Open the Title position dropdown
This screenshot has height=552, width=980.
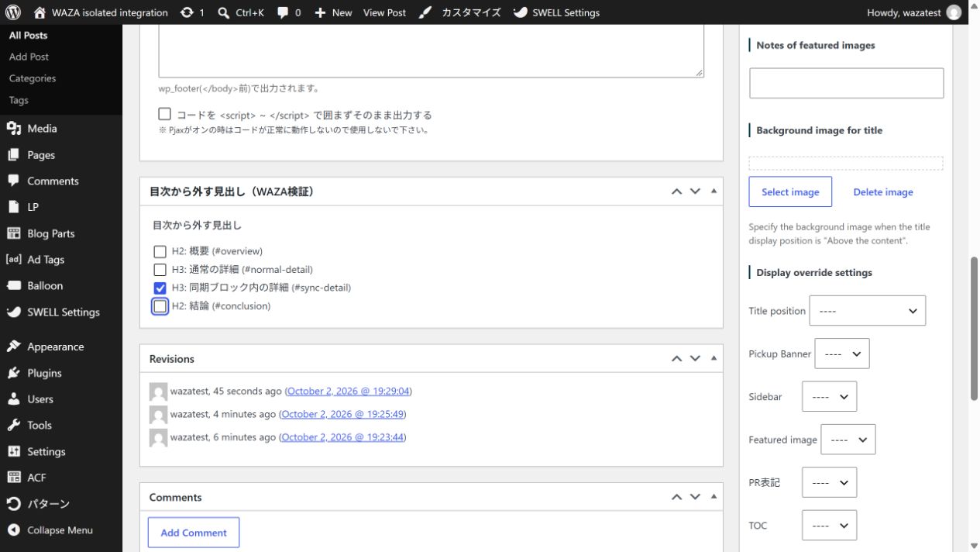tap(867, 311)
